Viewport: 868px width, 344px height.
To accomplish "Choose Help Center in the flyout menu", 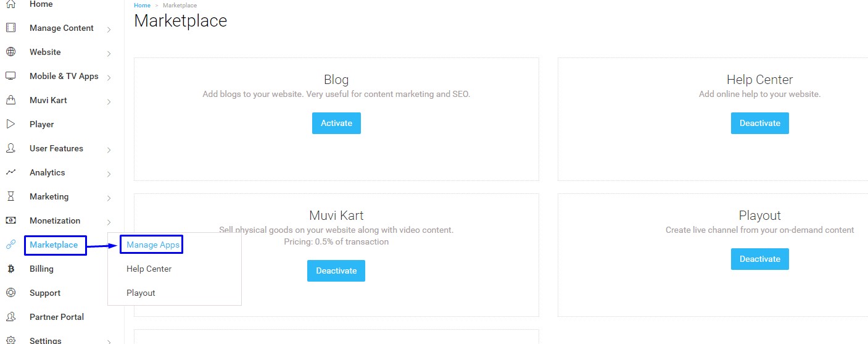I will [x=149, y=269].
